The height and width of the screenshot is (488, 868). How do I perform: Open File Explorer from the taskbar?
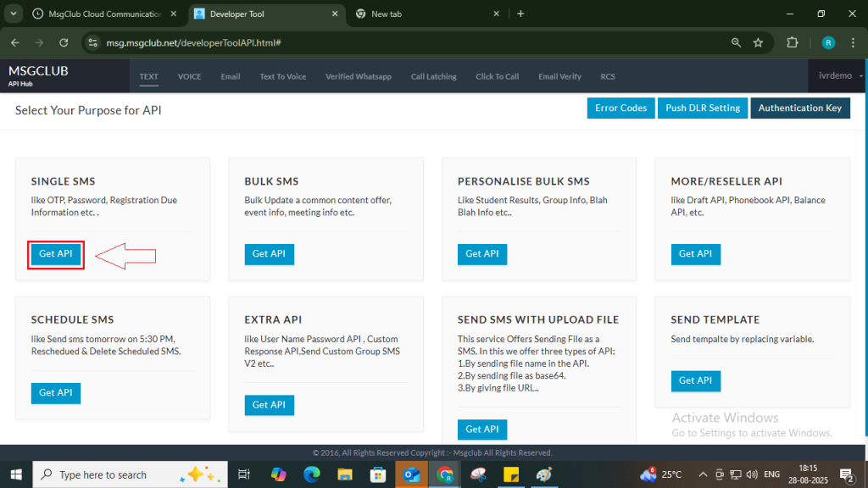[345, 474]
